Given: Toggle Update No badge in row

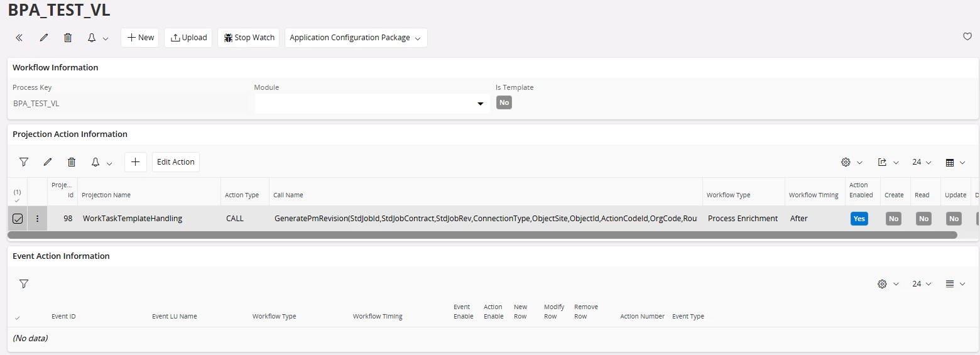Looking at the screenshot, I should (x=954, y=219).
